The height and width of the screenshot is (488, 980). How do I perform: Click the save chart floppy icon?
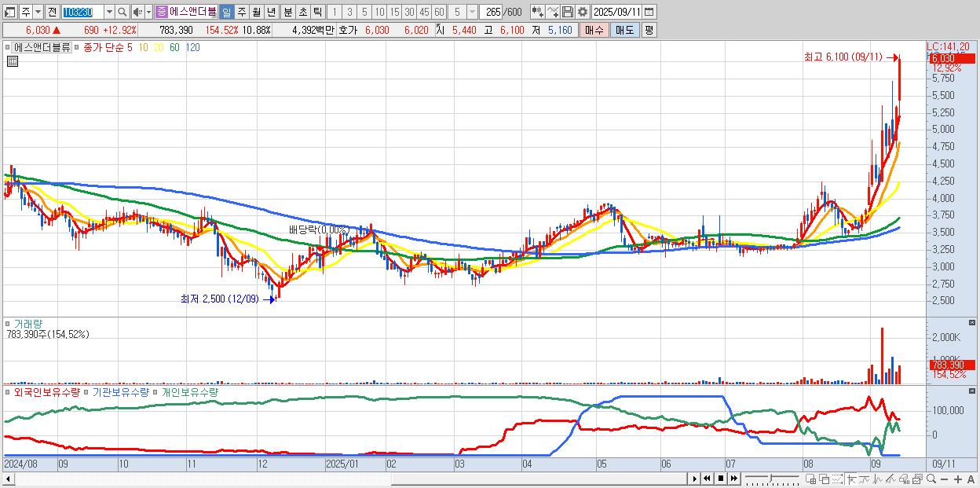click(x=568, y=12)
